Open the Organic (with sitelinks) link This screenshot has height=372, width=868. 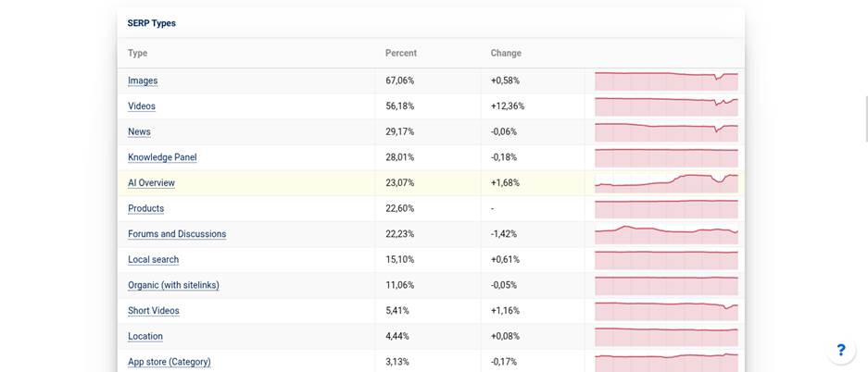[x=174, y=285]
